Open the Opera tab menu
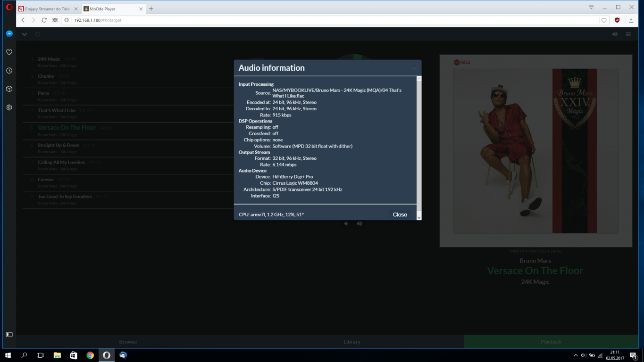The height and width of the screenshot is (362, 644). [591, 7]
